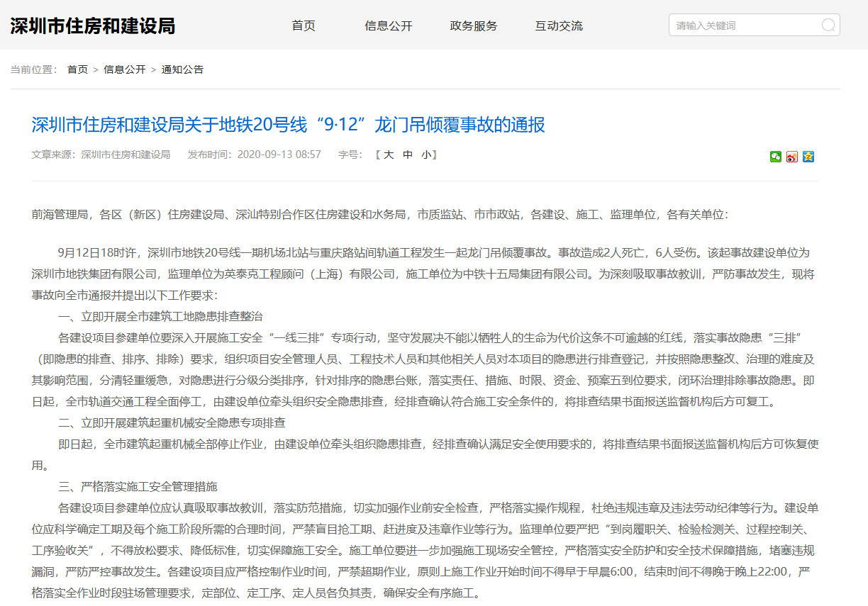Focus the keyword search input field
Image resolution: width=868 pixels, height=606 pixels.
click(x=745, y=26)
